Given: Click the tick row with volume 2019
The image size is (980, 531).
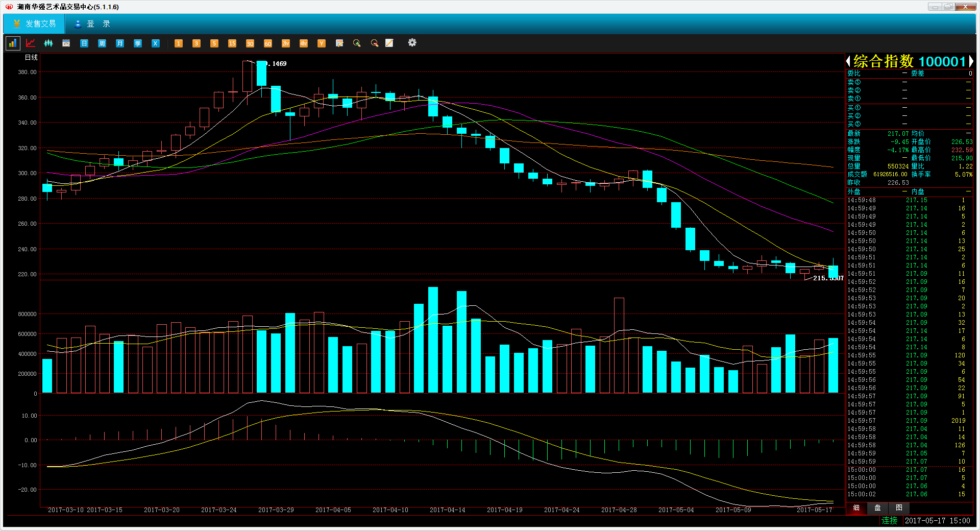Looking at the screenshot, I should tap(909, 421).
